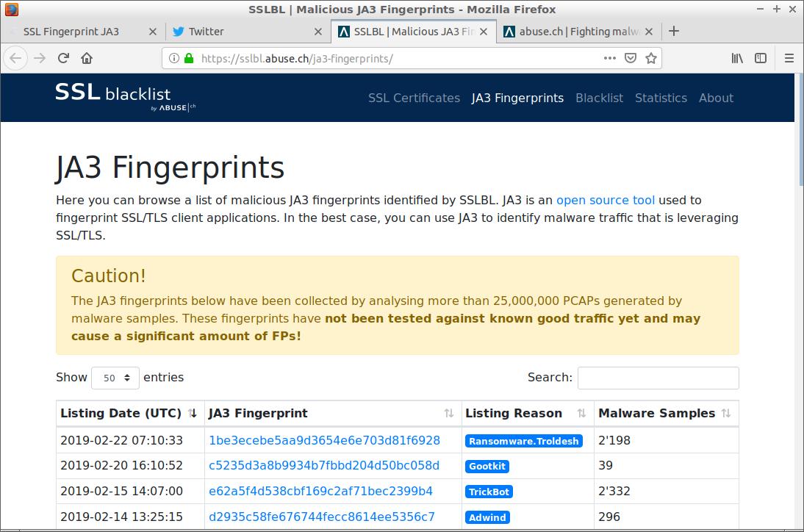
Task: Switch to the SSL Fingerprint JA3 tab
Action: pos(82,32)
